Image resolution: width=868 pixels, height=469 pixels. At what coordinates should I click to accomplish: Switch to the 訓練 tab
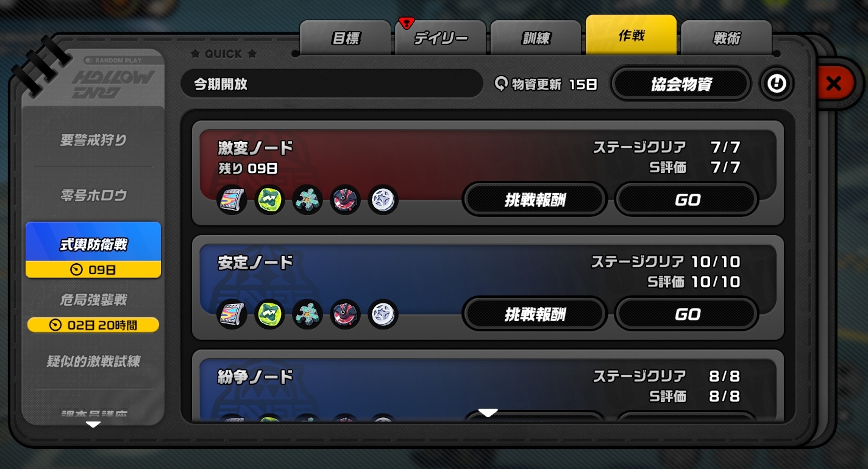(536, 38)
